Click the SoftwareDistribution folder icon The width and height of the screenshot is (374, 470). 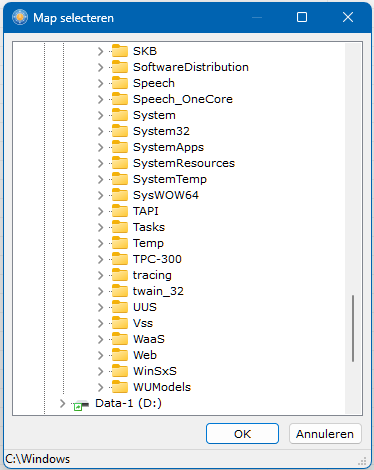click(x=120, y=67)
